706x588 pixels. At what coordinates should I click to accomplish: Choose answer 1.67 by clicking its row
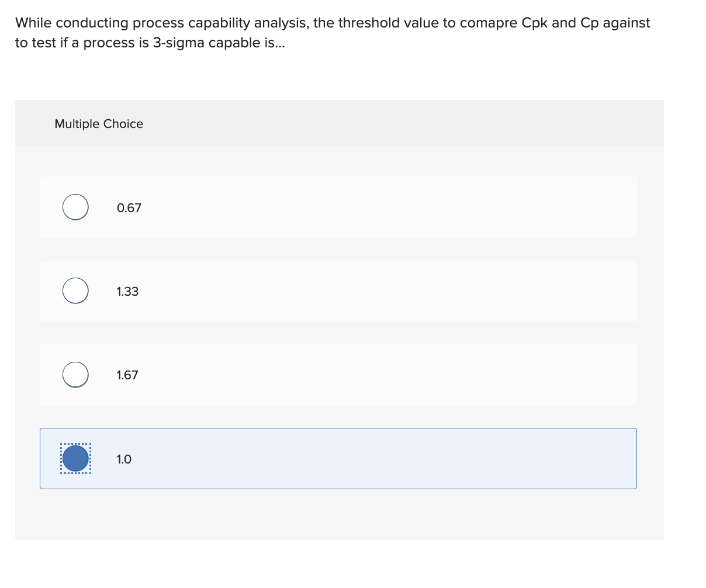pos(338,375)
